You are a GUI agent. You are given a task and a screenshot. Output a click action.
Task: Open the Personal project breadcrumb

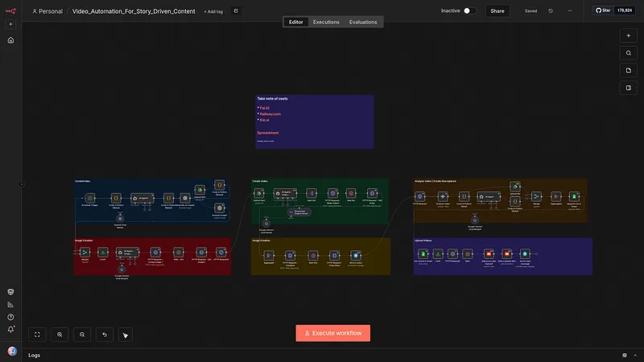[47, 11]
